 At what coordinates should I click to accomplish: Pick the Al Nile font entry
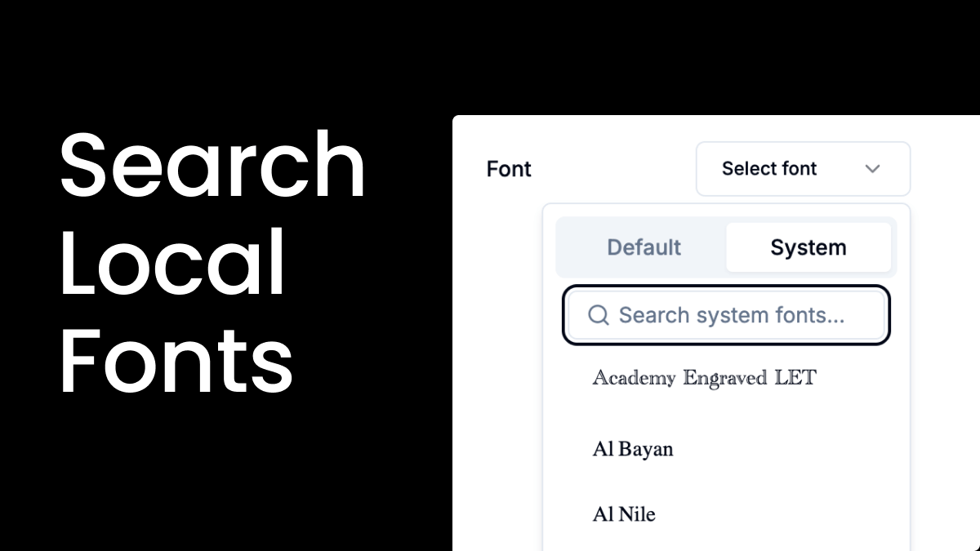point(624,514)
